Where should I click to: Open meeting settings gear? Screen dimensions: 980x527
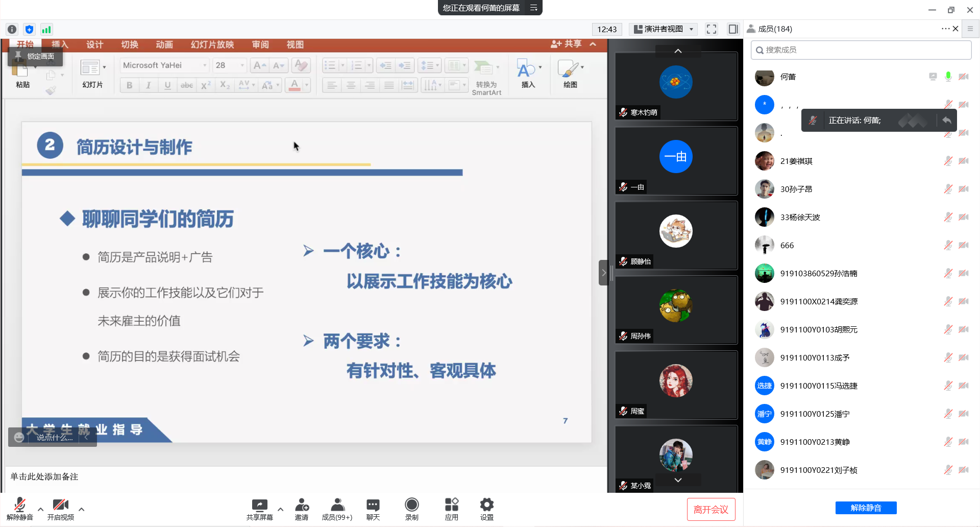tap(486, 506)
